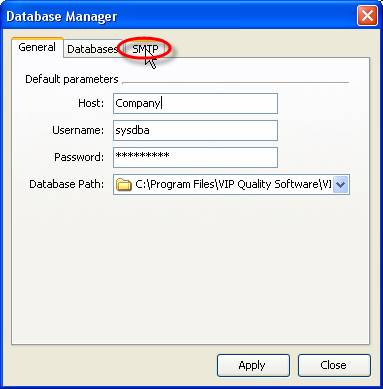Click the empty area of the General panel
This screenshot has width=383, height=389.
pos(190,267)
